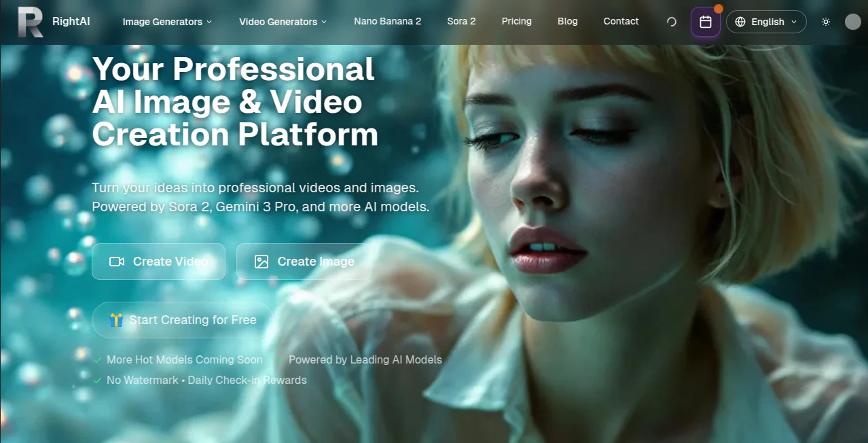Toggle light/dark theme with the sun icon

point(825,21)
